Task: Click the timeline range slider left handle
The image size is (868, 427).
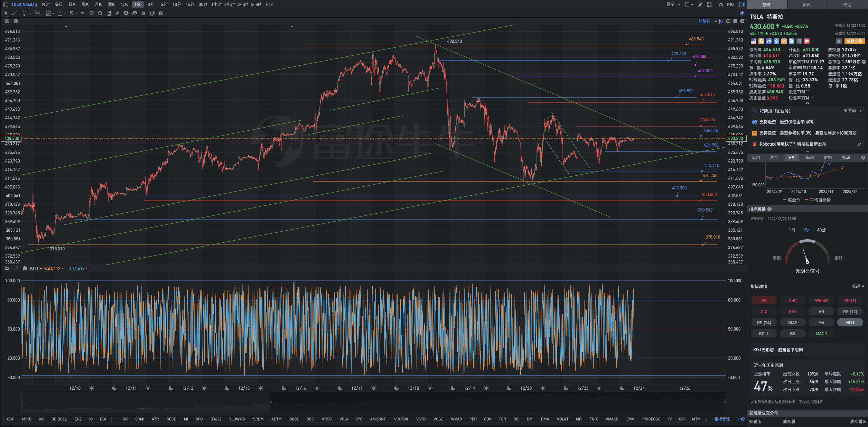Action: (271, 402)
